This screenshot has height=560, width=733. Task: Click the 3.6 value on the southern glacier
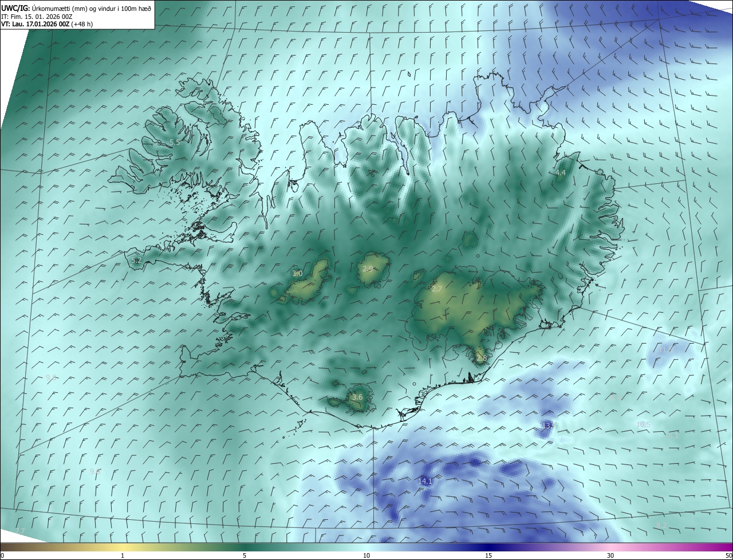357,397
